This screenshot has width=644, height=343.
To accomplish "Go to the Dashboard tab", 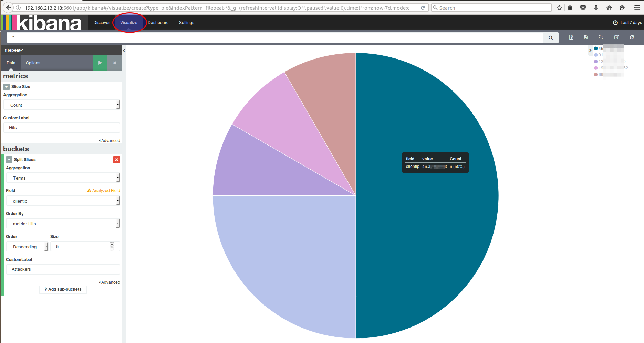I will point(158,23).
